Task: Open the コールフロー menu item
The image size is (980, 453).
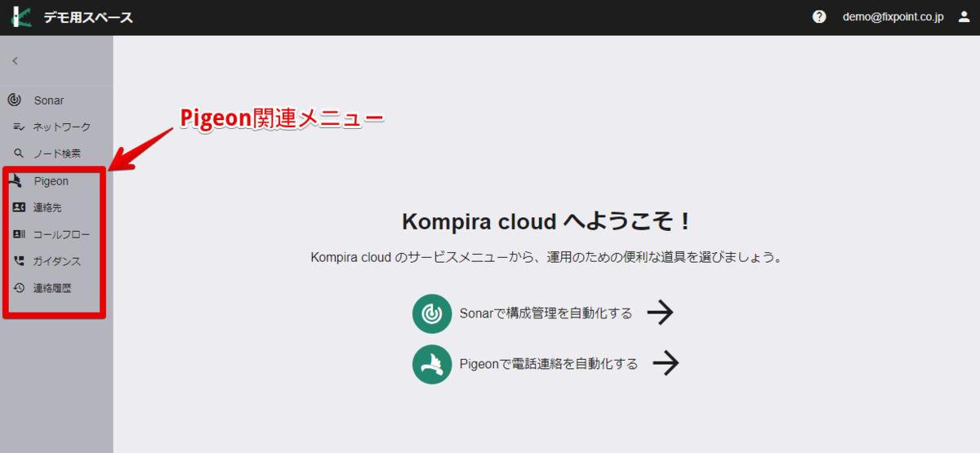Action: (x=61, y=234)
